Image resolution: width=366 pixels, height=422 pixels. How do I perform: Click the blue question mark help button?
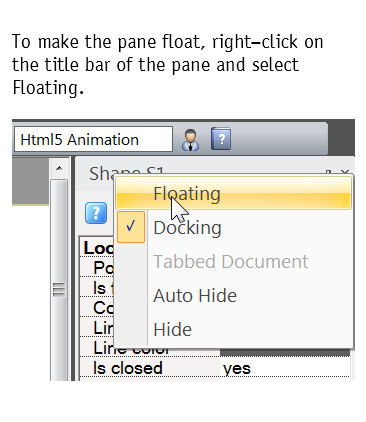click(96, 213)
